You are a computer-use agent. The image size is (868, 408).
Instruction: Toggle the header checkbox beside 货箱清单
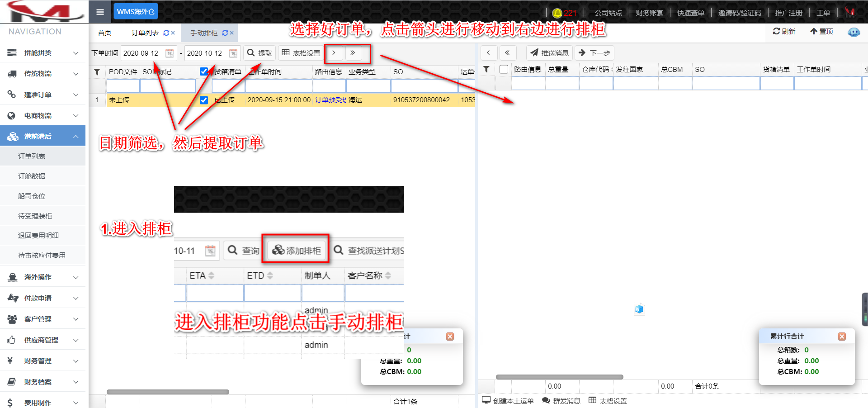pyautogui.click(x=204, y=71)
